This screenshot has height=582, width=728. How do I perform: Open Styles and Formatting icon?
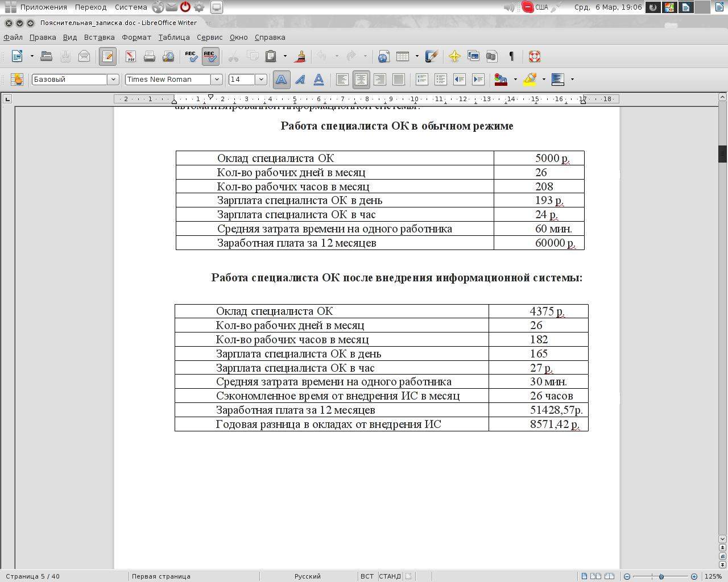tap(17, 80)
